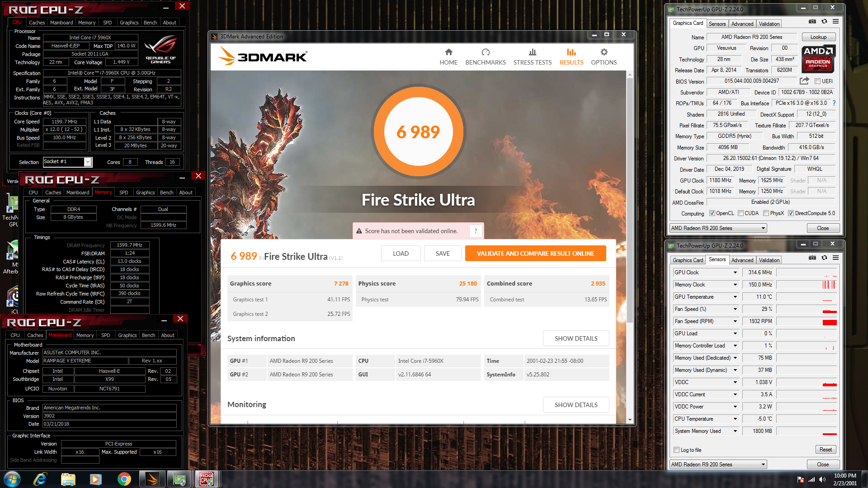The image size is (868, 488).
Task: Click the question mark next to validation warning
Action: [x=476, y=231]
